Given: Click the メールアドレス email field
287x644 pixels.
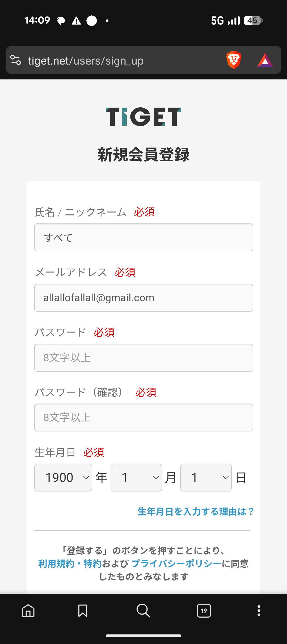Looking at the screenshot, I should coord(143,298).
